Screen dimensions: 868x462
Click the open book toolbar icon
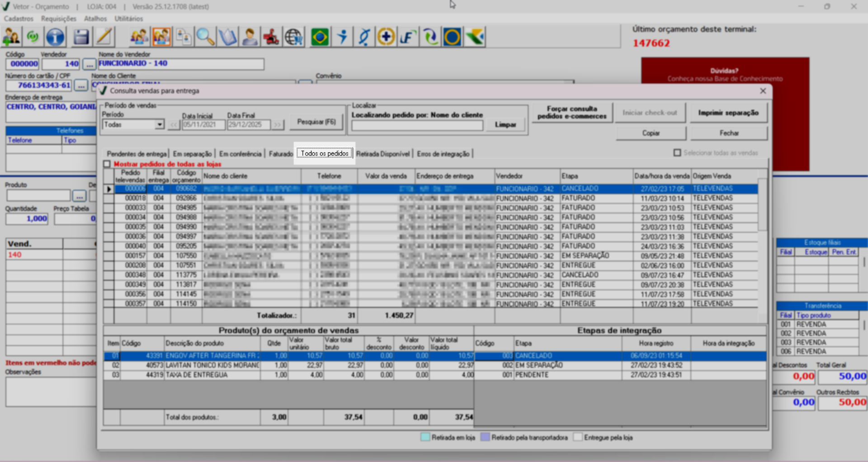pyautogui.click(x=227, y=37)
